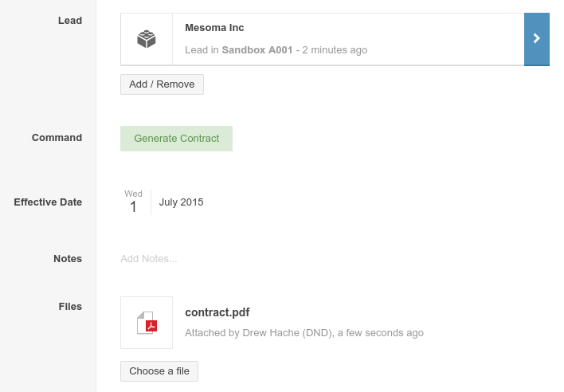Screen dimensions: 564x392
Task: Click the Effective Date field label
Action: point(48,202)
